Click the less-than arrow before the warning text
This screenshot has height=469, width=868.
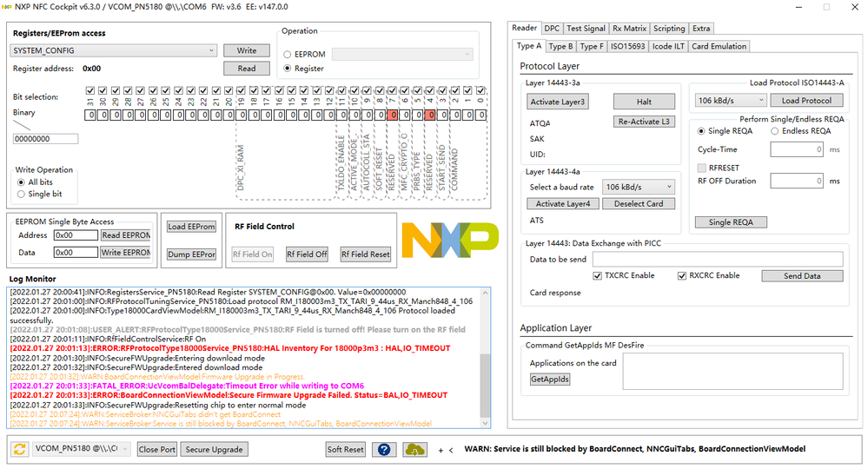point(451,450)
